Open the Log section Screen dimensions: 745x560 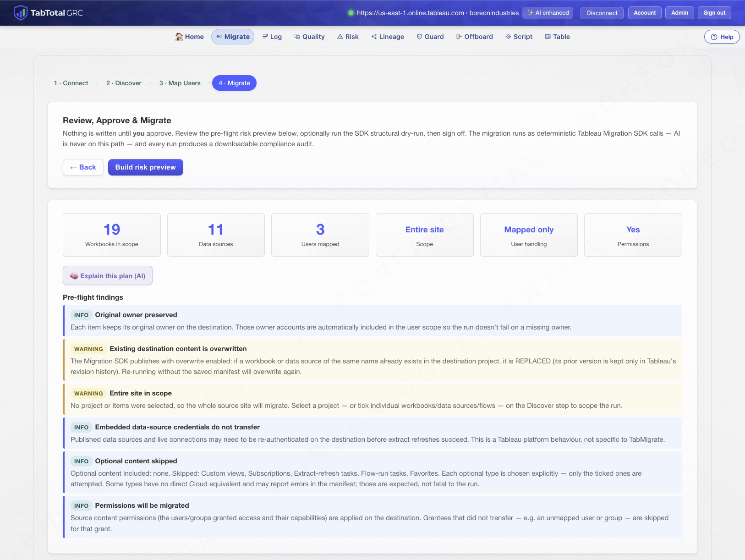pos(272,37)
